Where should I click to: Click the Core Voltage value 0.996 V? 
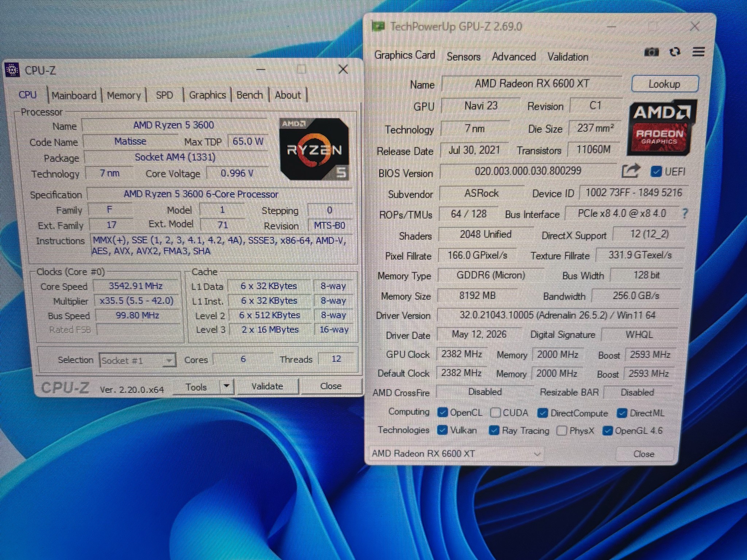237,173
